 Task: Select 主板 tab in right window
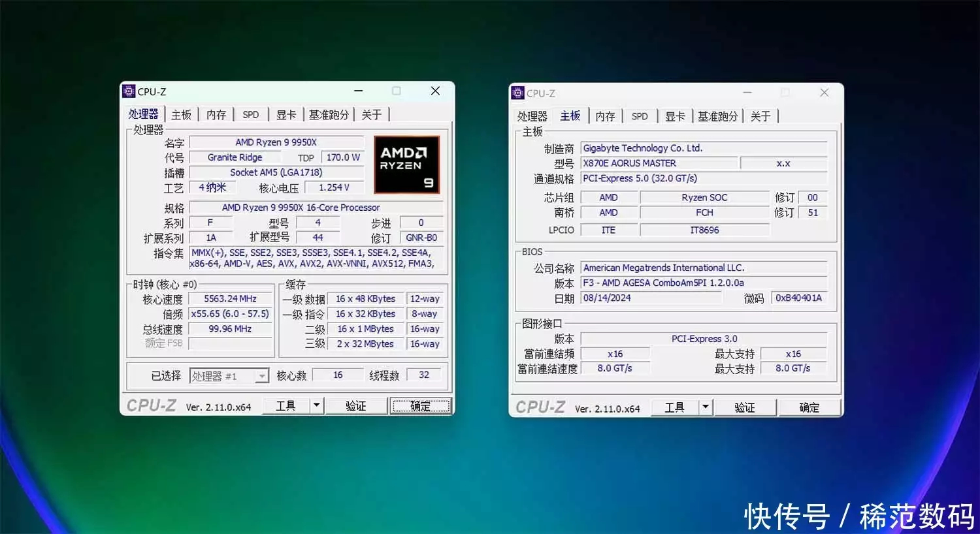tap(570, 116)
